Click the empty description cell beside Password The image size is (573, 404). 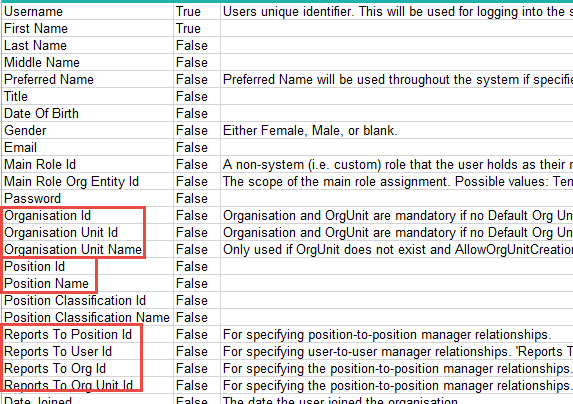click(x=397, y=198)
